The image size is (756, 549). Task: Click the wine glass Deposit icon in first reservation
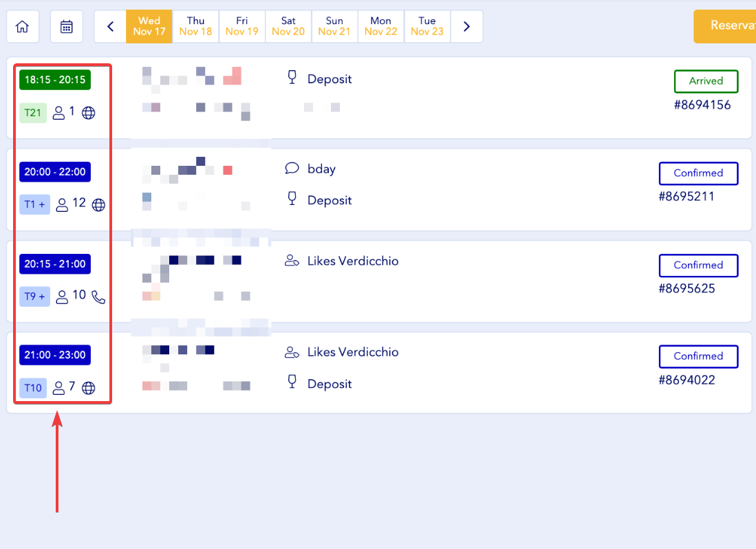point(292,78)
